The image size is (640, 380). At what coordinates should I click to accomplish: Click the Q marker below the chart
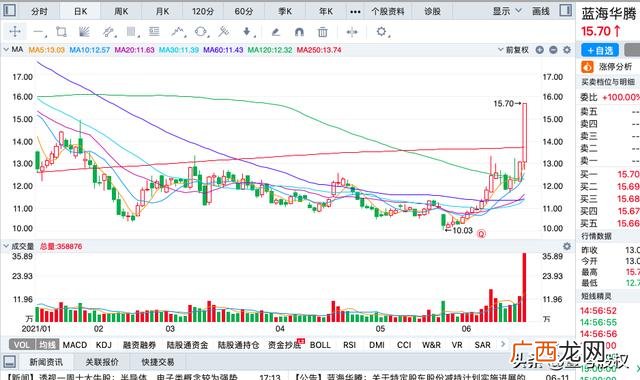pos(482,234)
